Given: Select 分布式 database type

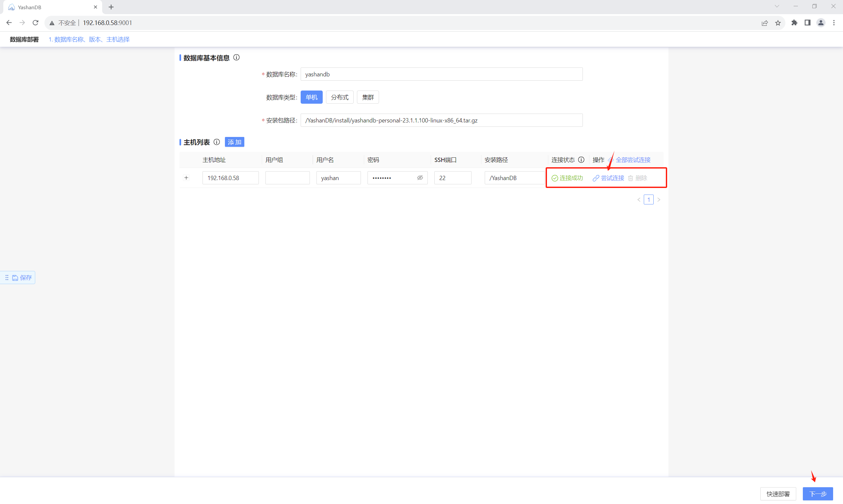Looking at the screenshot, I should click(x=339, y=97).
